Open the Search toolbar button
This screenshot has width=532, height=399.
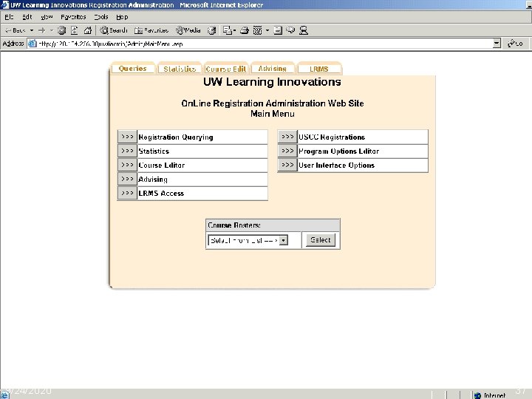pos(114,30)
